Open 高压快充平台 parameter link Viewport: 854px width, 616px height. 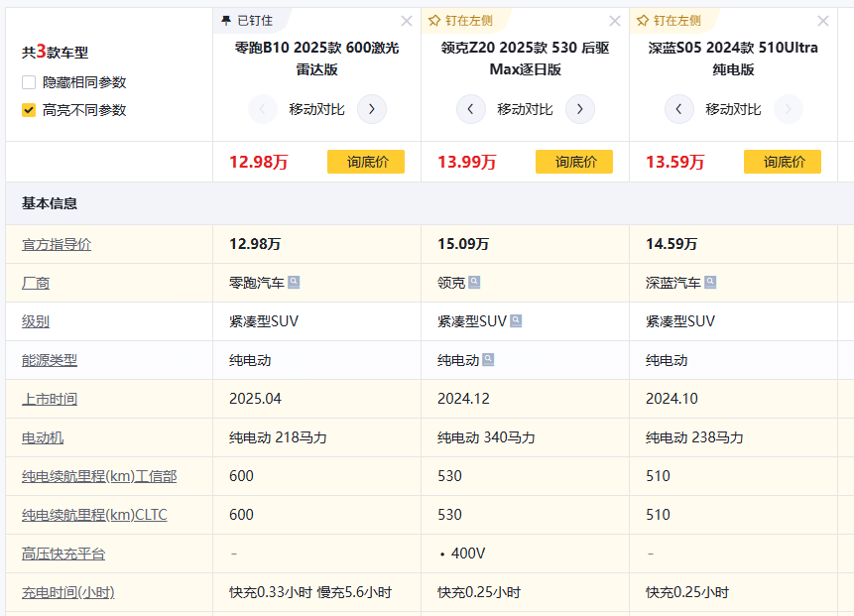[x=63, y=554]
